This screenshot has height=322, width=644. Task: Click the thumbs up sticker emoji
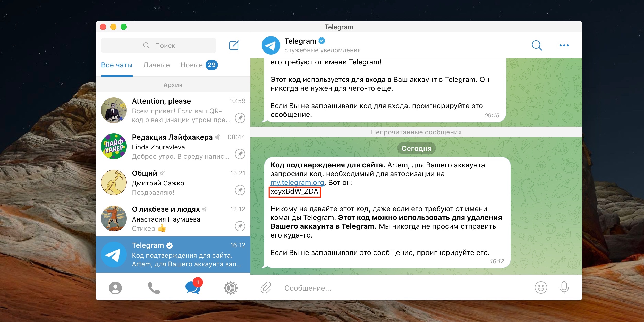(x=162, y=228)
